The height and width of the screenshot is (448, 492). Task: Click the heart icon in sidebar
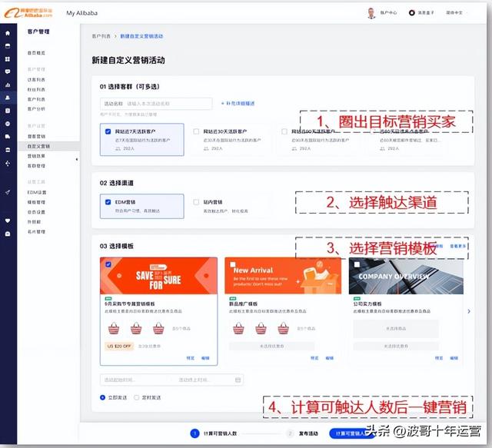coord(8,221)
